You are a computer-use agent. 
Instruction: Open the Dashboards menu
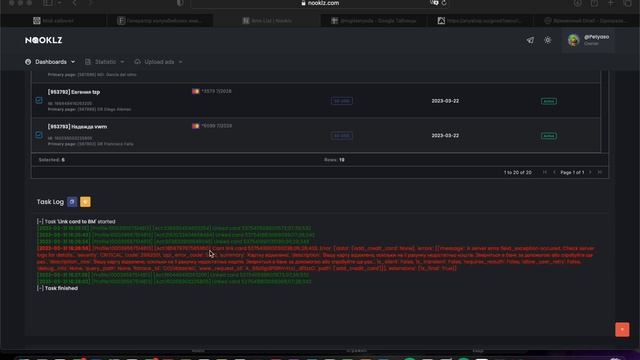point(50,62)
